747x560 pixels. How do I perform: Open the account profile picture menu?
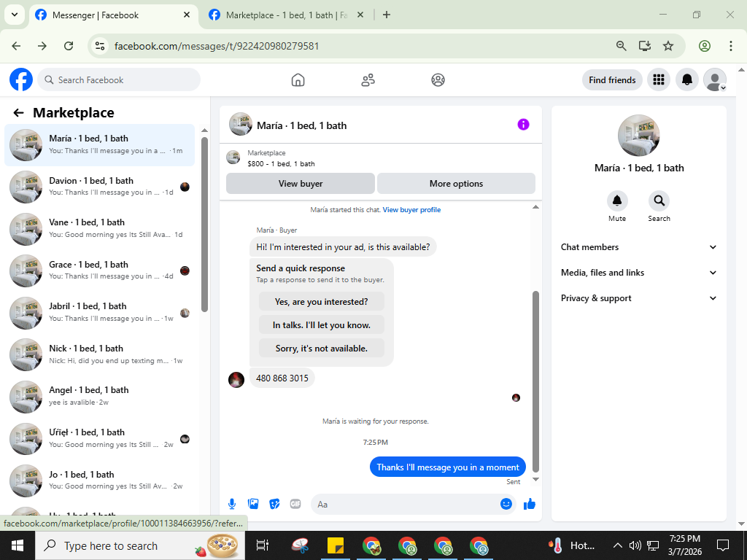pyautogui.click(x=715, y=80)
